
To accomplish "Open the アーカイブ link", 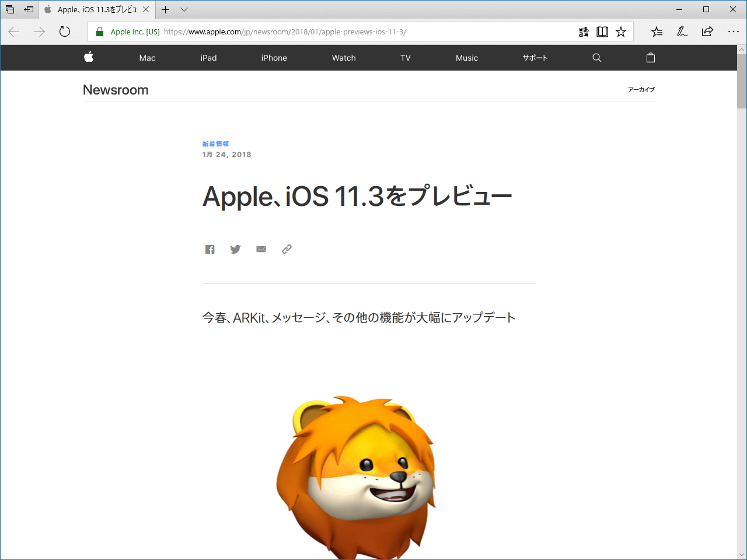I will point(641,90).
